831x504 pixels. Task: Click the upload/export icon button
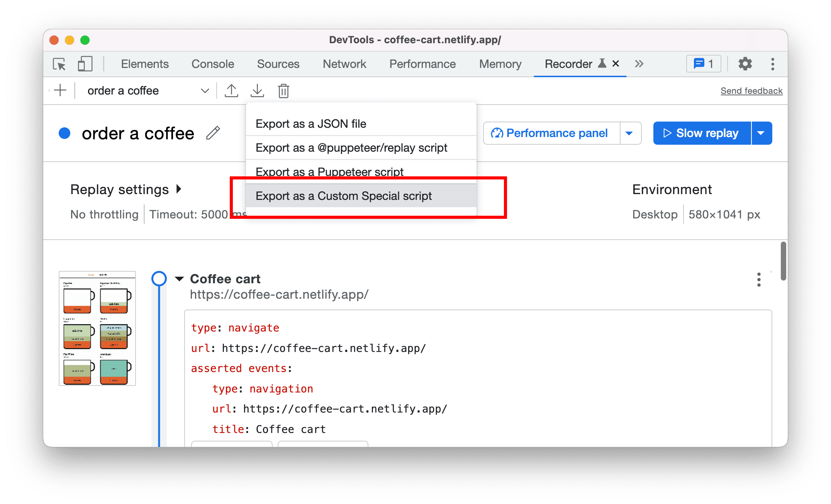tap(232, 90)
